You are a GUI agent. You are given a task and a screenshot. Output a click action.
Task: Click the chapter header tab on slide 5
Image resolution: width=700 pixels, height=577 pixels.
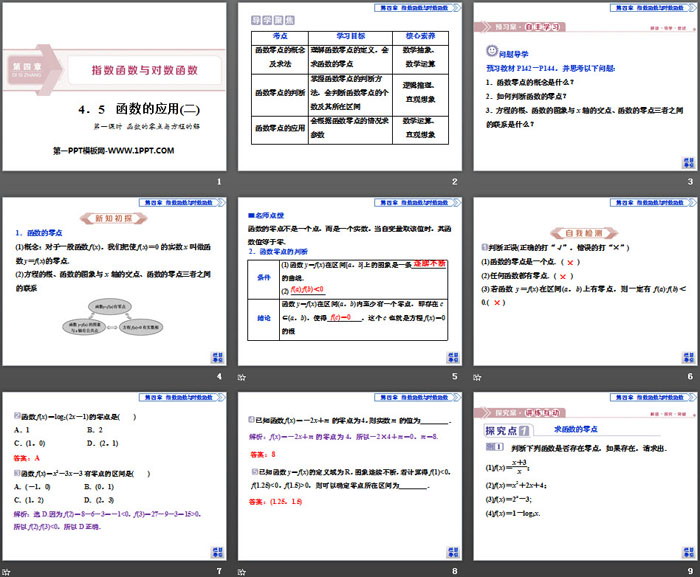(418, 203)
